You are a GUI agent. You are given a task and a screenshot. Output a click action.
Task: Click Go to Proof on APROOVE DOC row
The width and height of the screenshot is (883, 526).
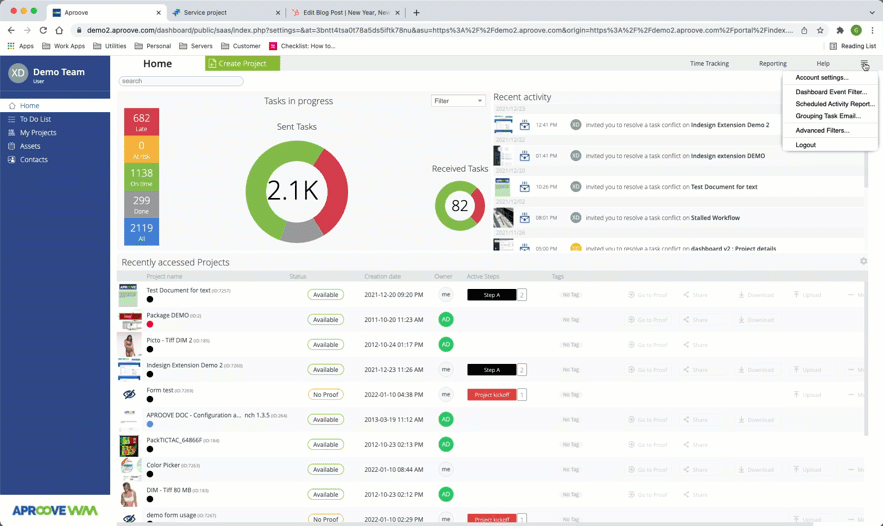[x=648, y=420]
